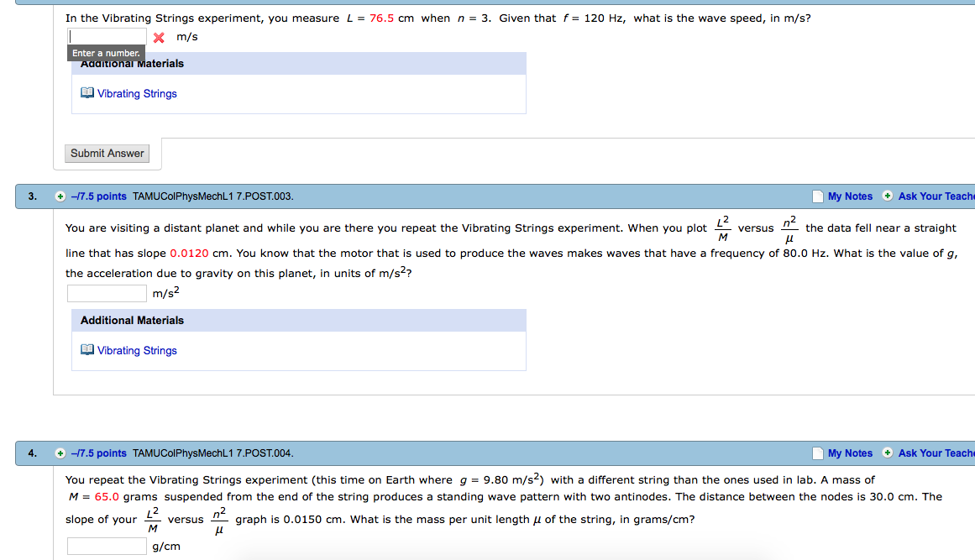Click the m/s² answer box in problem 3
Screen dimensions: 975x560
107,292
